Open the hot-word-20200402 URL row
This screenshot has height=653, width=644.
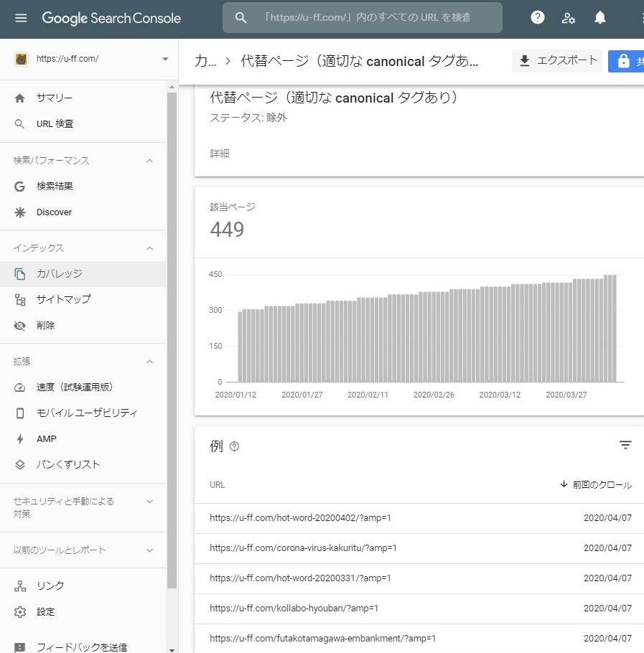[300, 518]
